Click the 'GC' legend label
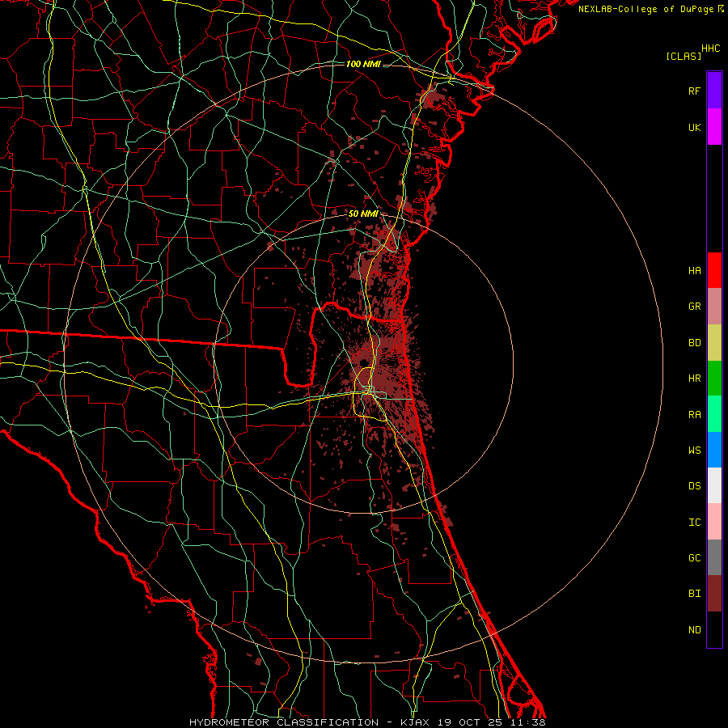Viewport: 728px width, 728px height. [x=694, y=558]
